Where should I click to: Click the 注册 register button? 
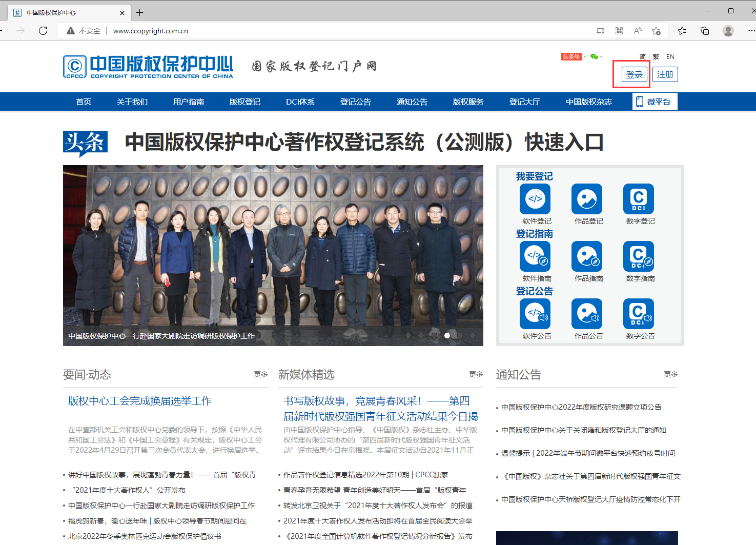click(x=665, y=74)
